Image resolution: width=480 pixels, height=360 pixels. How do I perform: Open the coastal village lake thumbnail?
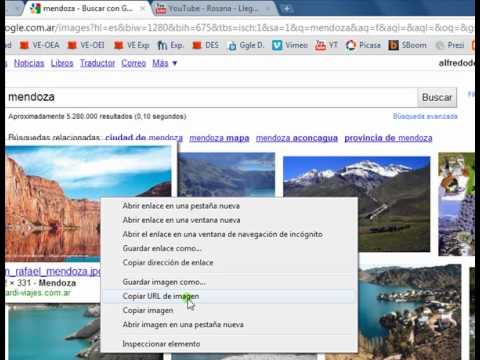click(410, 312)
